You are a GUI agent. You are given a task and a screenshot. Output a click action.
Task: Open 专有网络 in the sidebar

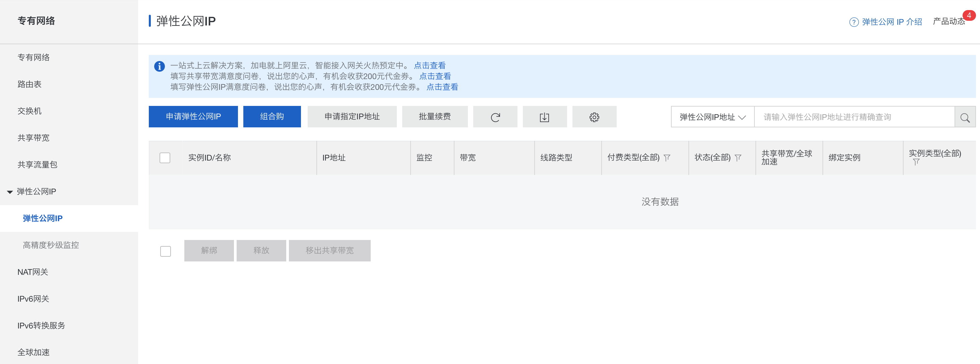34,57
